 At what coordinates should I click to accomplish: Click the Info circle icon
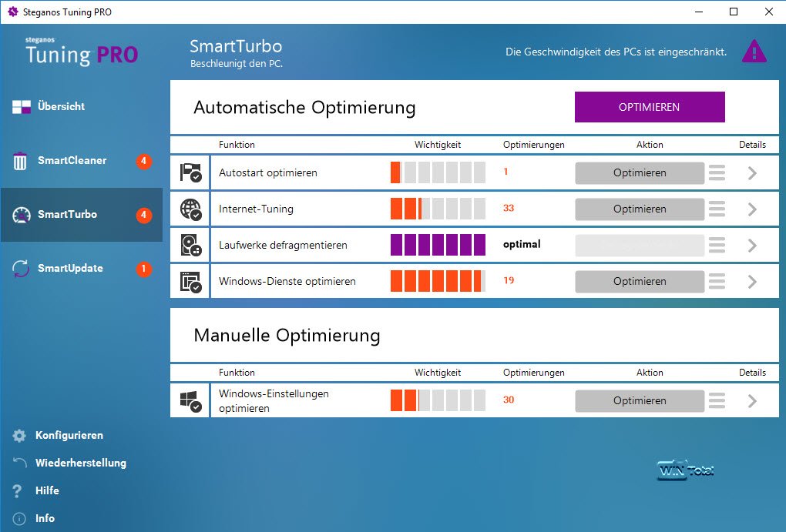coord(19,519)
